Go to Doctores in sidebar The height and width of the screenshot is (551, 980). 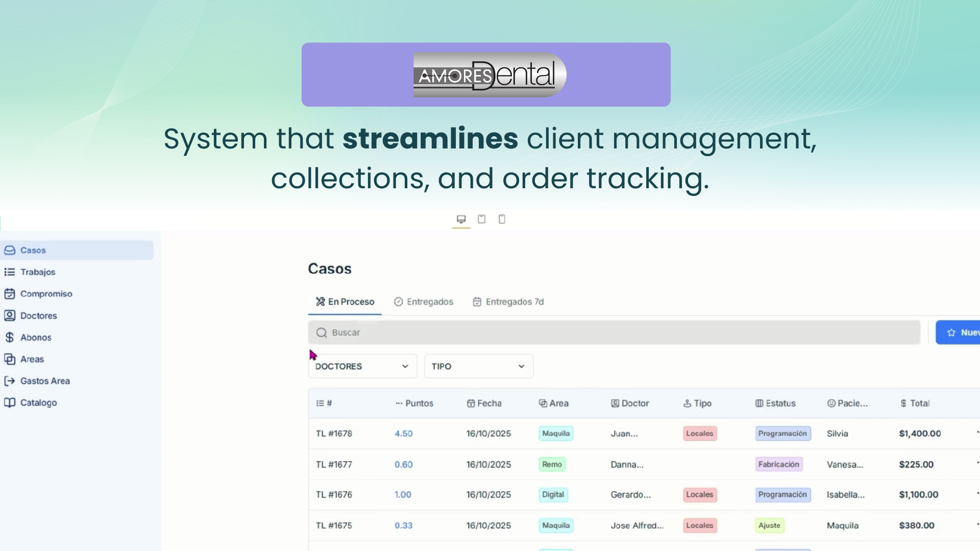[x=38, y=316]
